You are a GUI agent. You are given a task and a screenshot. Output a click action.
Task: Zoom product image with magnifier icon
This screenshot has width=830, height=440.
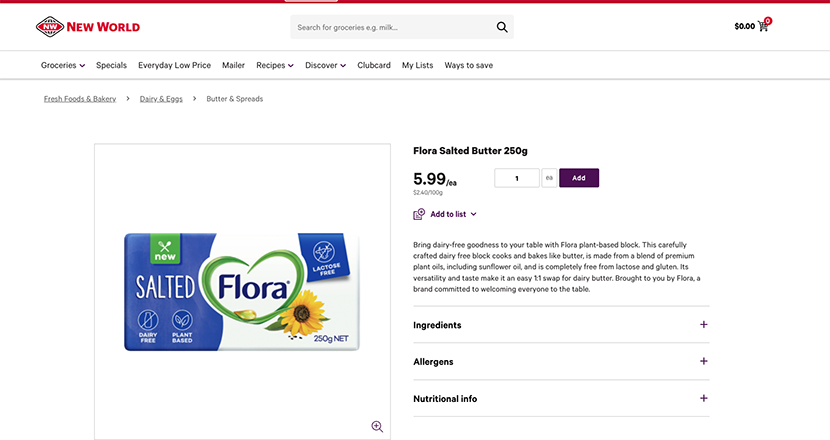tap(377, 426)
